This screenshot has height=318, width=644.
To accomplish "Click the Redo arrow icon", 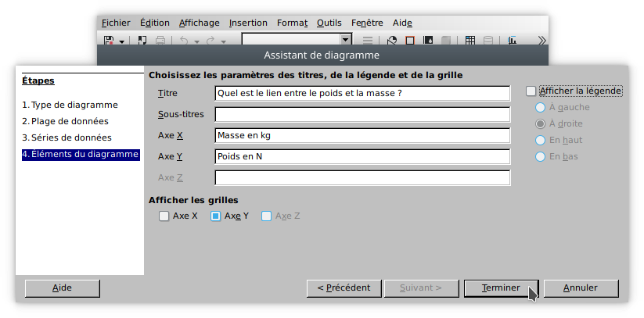I will click(210, 40).
